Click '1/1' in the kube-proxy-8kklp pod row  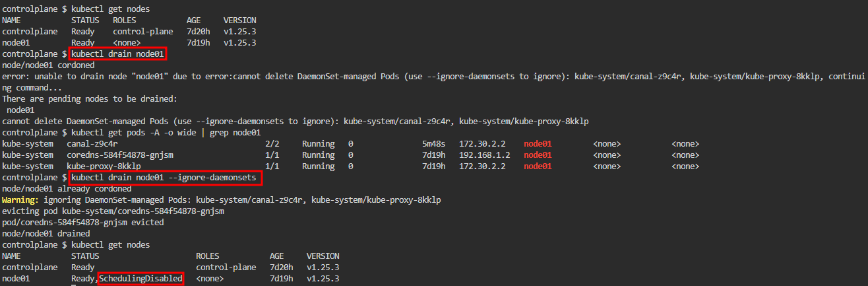[x=272, y=166]
